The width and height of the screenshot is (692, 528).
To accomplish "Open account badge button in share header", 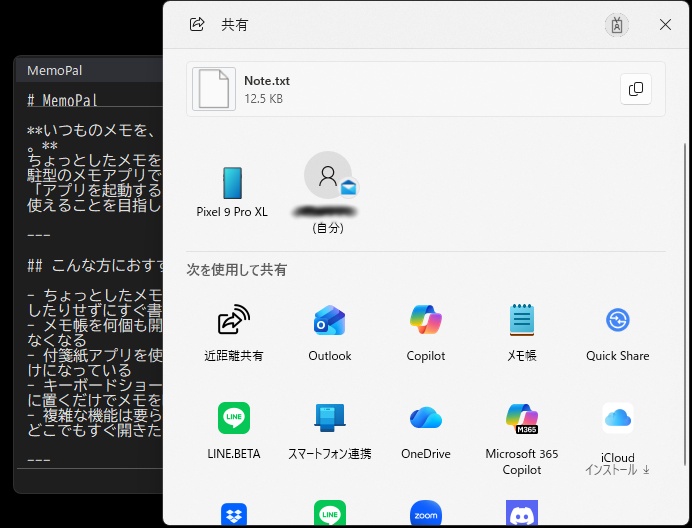I will click(617, 25).
